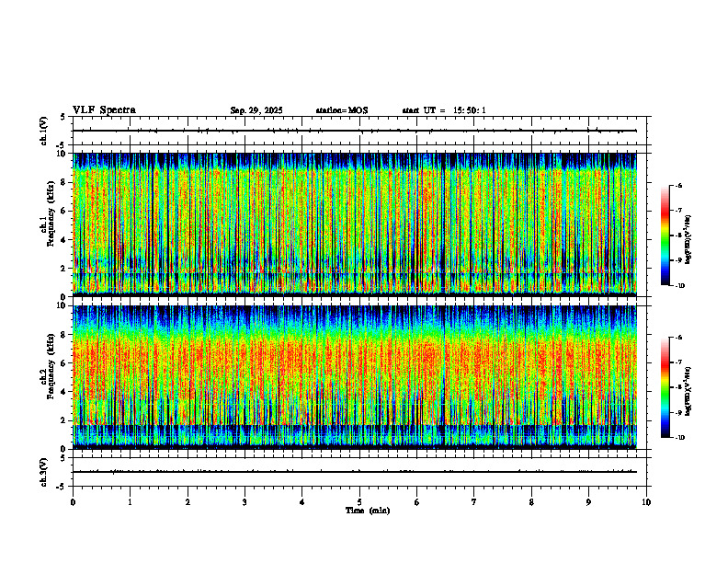Click the ch.1 "Frequency (kHz)" axis label
The height and width of the screenshot is (563, 728).
click(51, 214)
